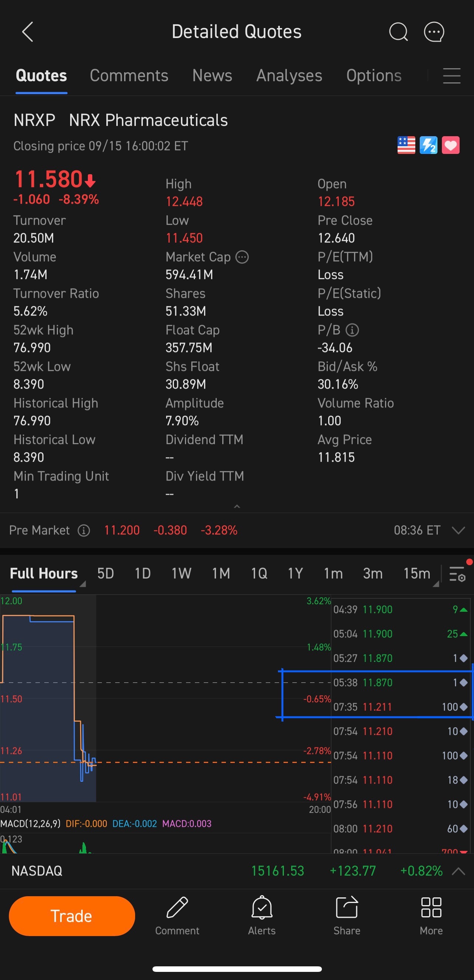This screenshot has height=980, width=474.
Task: Open the chat bubble message icon
Action: [434, 32]
